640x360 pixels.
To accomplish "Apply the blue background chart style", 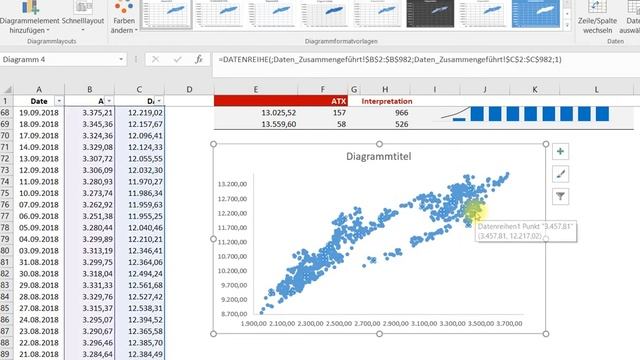I will 536,13.
